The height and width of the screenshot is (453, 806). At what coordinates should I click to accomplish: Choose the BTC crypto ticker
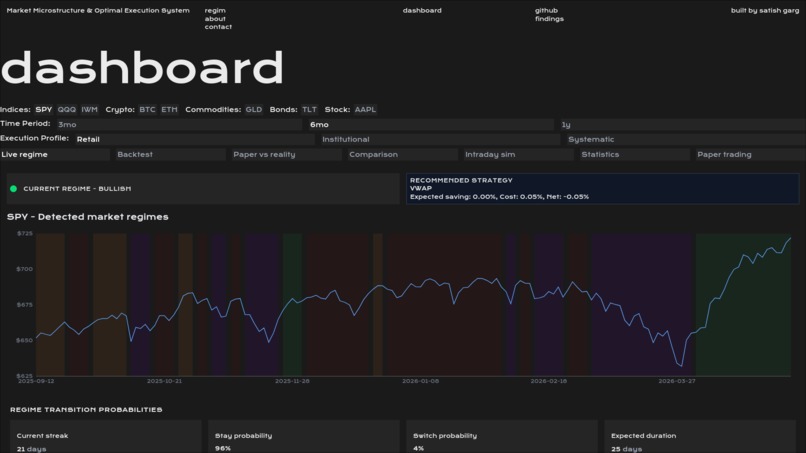pos(147,110)
